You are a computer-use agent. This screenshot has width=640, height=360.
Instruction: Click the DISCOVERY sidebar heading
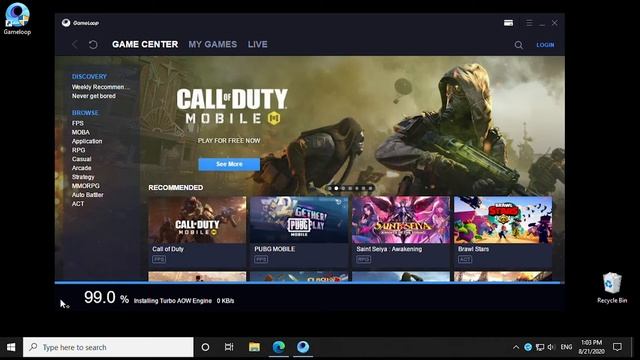click(x=89, y=77)
